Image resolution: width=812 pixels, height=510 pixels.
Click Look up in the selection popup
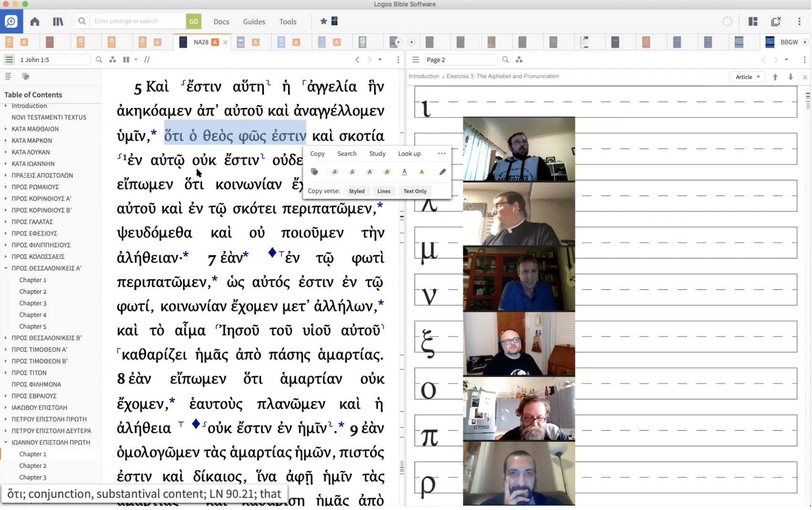(409, 154)
